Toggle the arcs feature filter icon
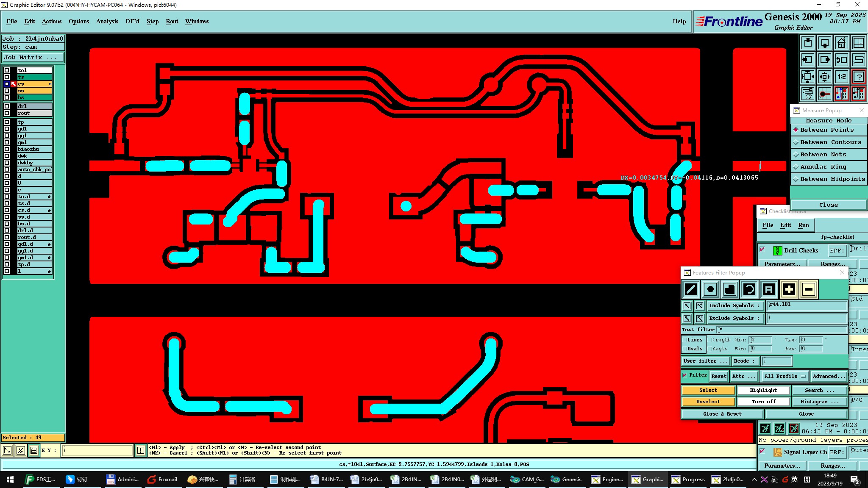Screen dimensions: 868x488 tap(749, 289)
